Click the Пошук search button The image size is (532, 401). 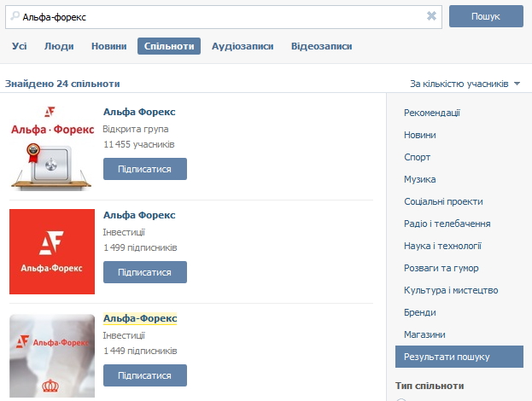pyautogui.click(x=486, y=16)
